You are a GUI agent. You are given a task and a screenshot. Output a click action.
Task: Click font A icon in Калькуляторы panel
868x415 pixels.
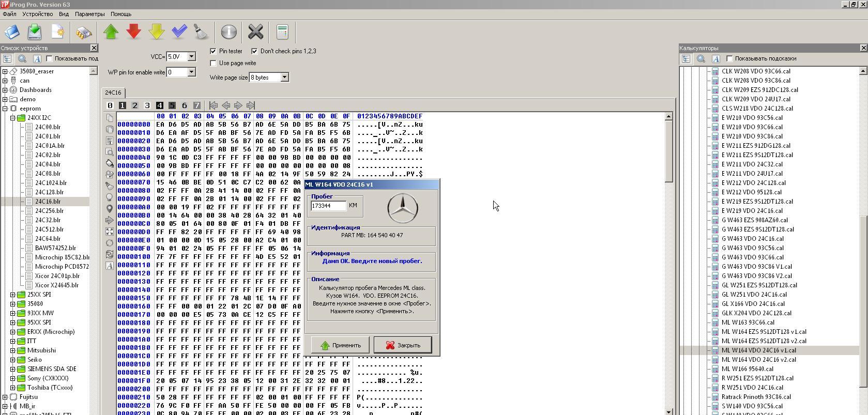click(x=715, y=59)
